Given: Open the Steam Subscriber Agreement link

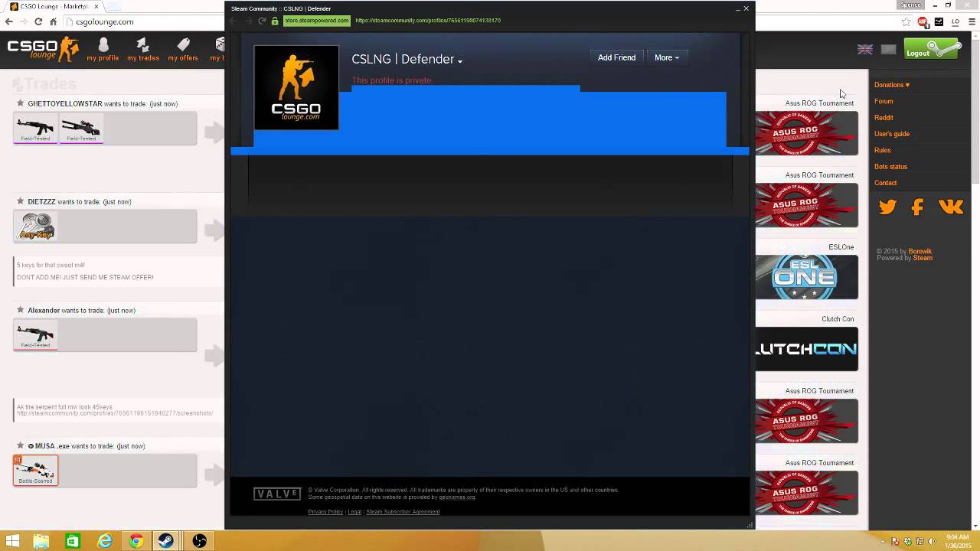Looking at the screenshot, I should pos(403,512).
